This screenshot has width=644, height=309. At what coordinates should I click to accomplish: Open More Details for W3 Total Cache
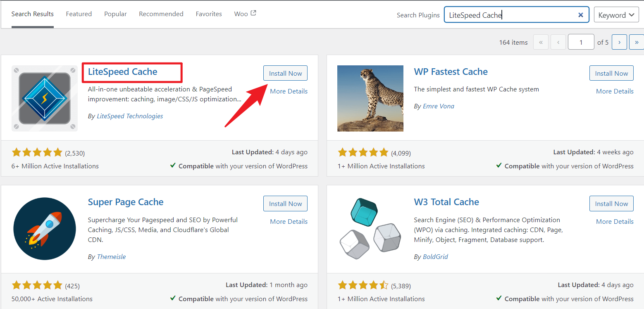[x=615, y=221]
